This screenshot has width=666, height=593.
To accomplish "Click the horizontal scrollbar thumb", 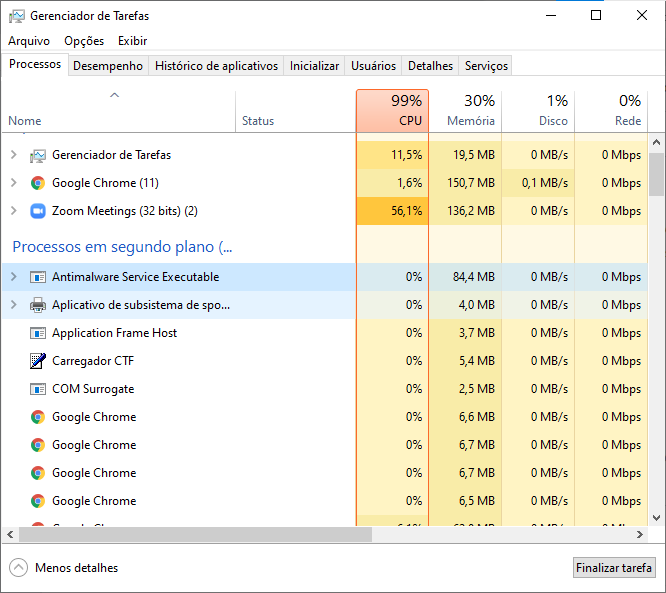I will [x=195, y=535].
